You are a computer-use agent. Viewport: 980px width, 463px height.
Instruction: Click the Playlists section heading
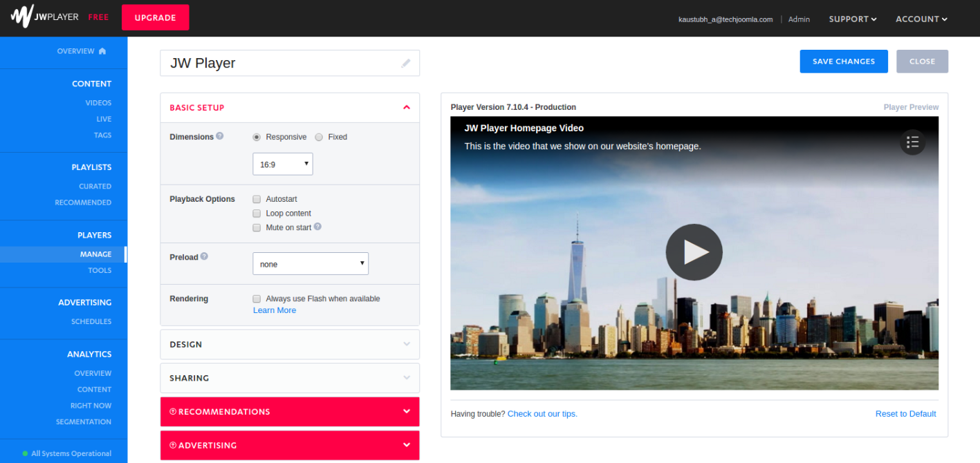point(91,167)
